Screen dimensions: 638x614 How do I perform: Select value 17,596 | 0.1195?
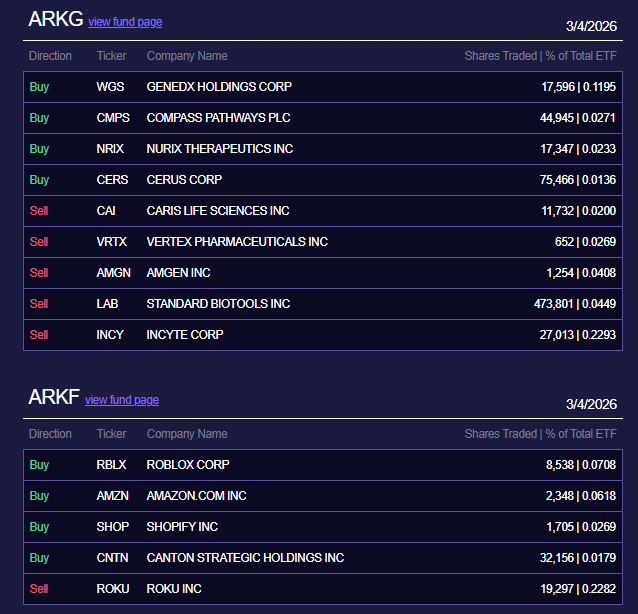pyautogui.click(x=578, y=87)
